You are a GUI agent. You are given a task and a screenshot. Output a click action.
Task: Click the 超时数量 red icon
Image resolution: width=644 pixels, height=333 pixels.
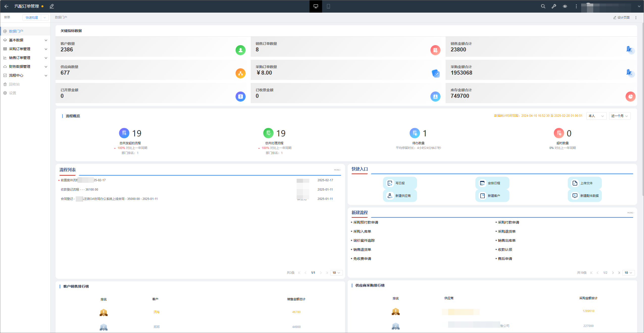(x=559, y=133)
